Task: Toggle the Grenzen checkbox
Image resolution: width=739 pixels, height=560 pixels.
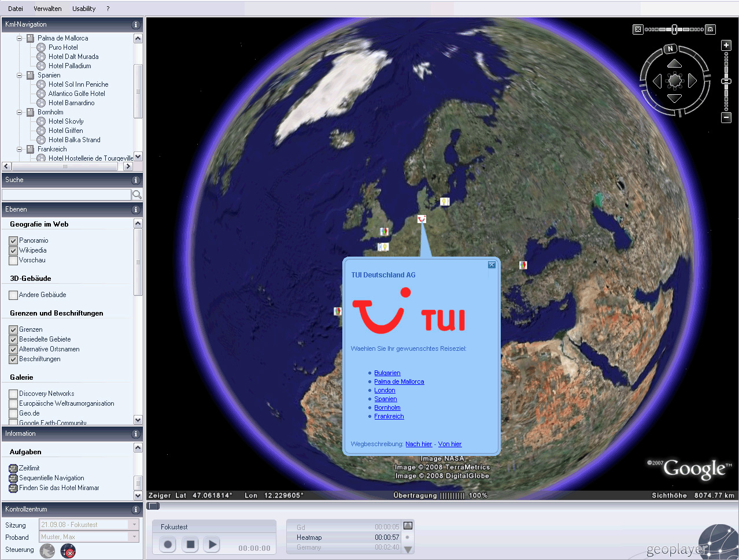Action: click(13, 329)
